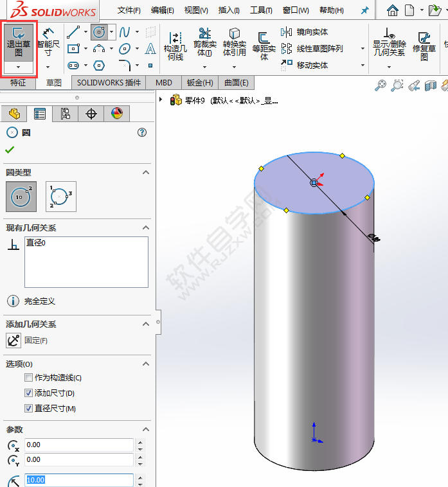Open the ConfigurationManager tab
The height and width of the screenshot is (487, 448).
[66, 114]
